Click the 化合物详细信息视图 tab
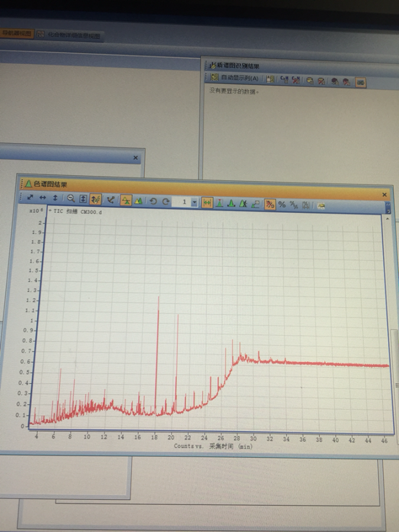This screenshot has width=399, height=532. tap(70, 35)
